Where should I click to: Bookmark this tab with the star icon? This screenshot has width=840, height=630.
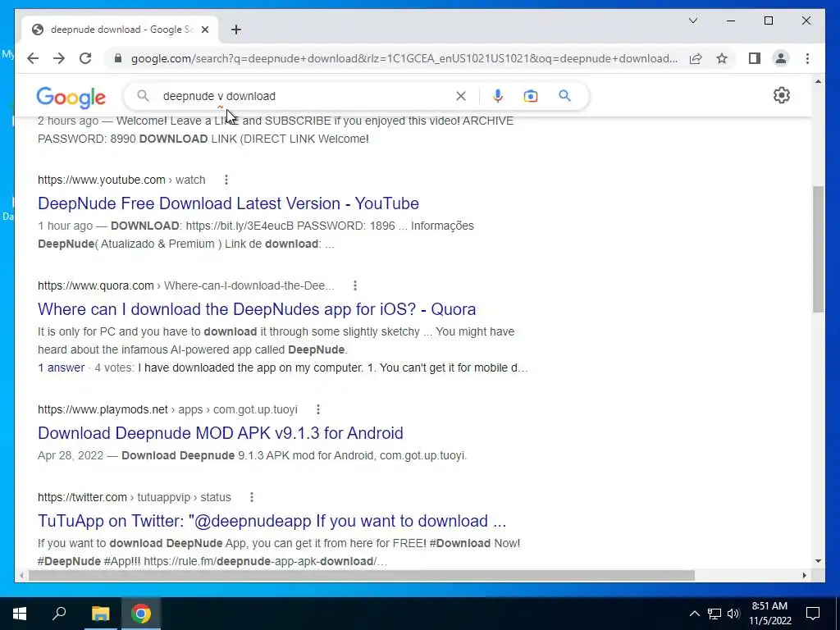[x=722, y=58]
